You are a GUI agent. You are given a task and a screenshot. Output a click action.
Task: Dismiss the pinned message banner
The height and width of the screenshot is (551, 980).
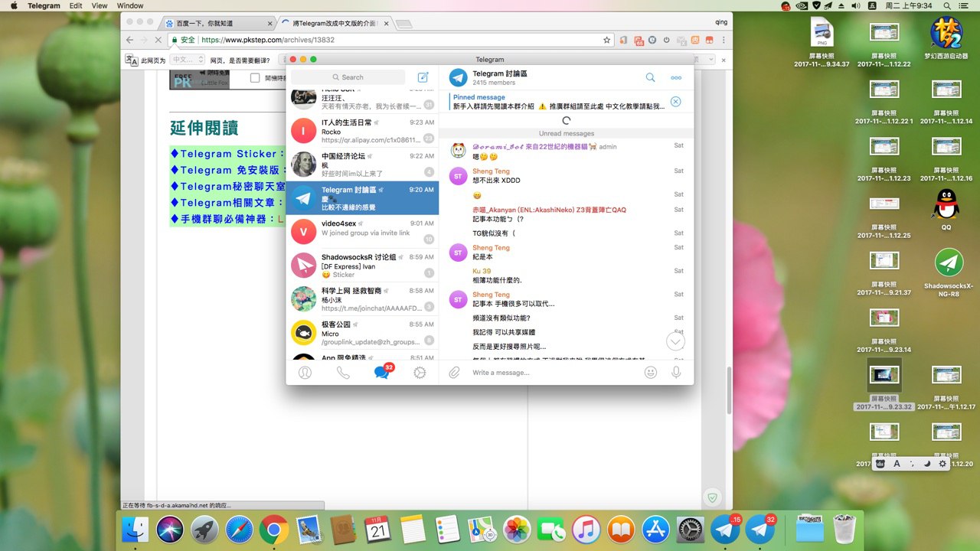tap(675, 102)
